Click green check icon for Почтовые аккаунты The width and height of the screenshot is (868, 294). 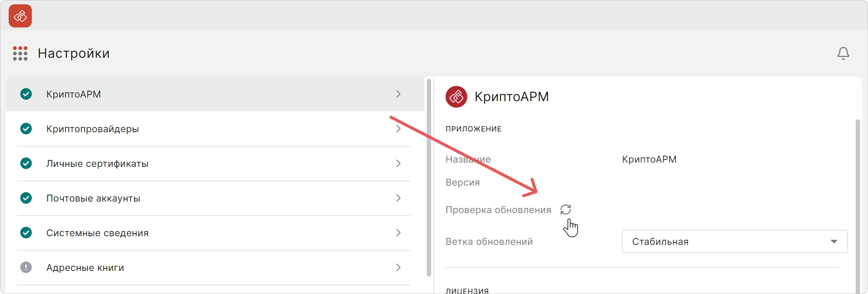pos(26,198)
